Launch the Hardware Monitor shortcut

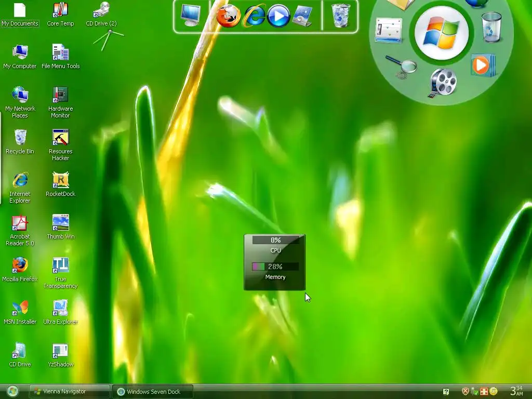click(60, 102)
